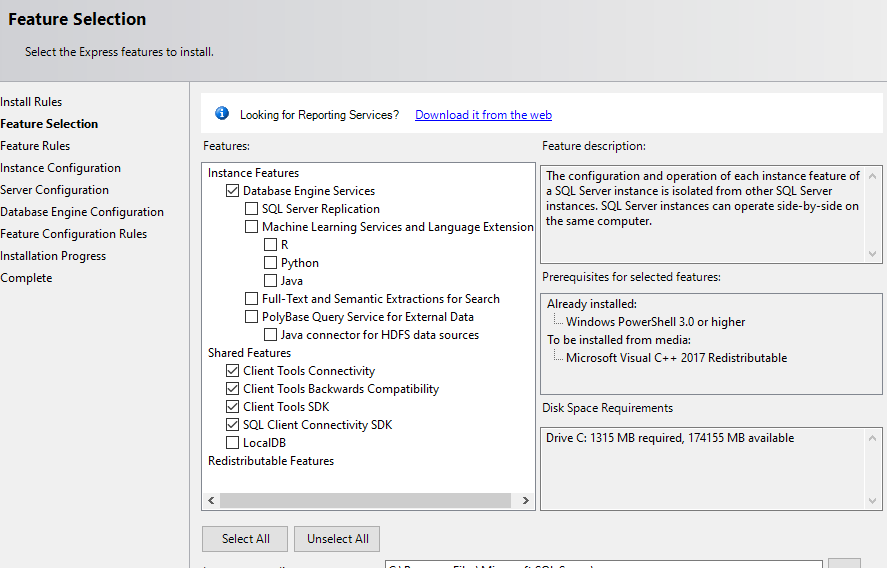Click Disk Space Requirements scroll down arrow
887x568 pixels.
click(872, 501)
